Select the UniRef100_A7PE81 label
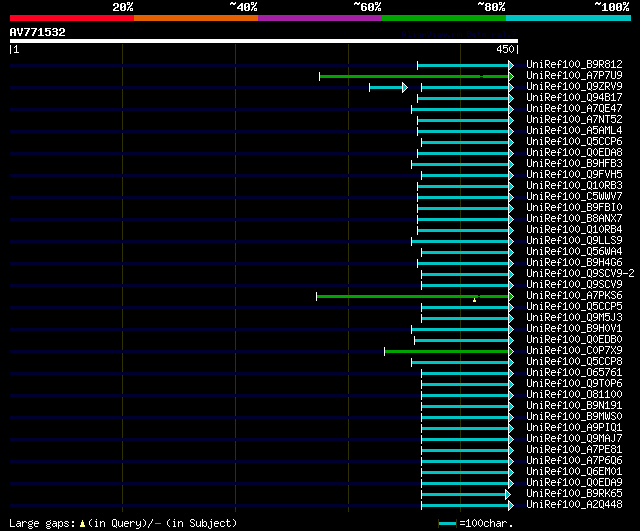This screenshot has width=640, height=531. pos(574,450)
